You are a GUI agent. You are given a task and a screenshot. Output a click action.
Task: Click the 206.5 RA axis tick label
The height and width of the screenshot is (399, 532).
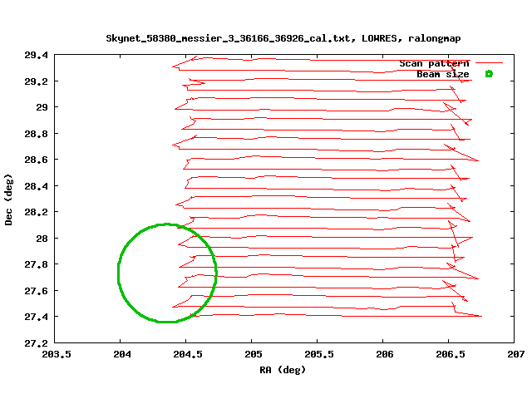pos(451,354)
